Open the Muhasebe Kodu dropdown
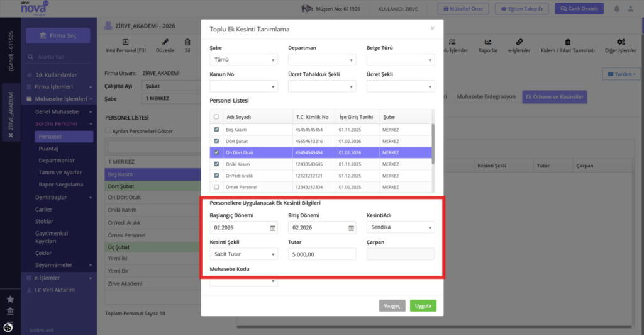This screenshot has height=335, width=644. coord(243,281)
